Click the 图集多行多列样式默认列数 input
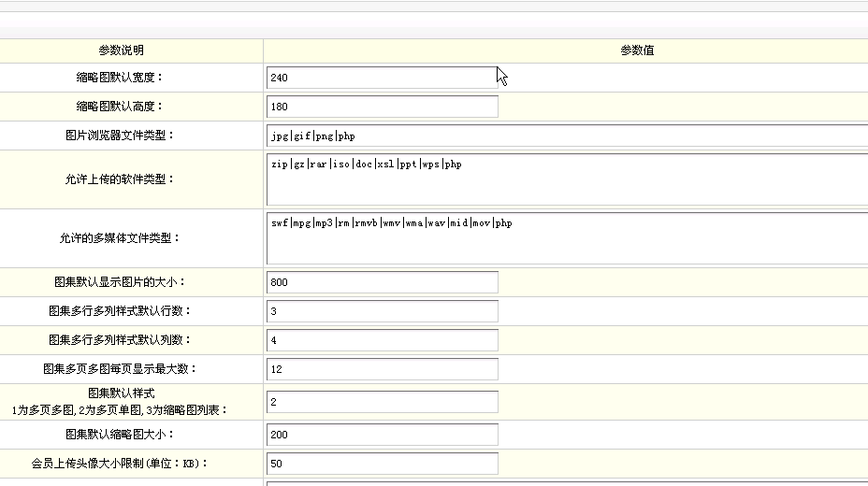 coord(382,340)
